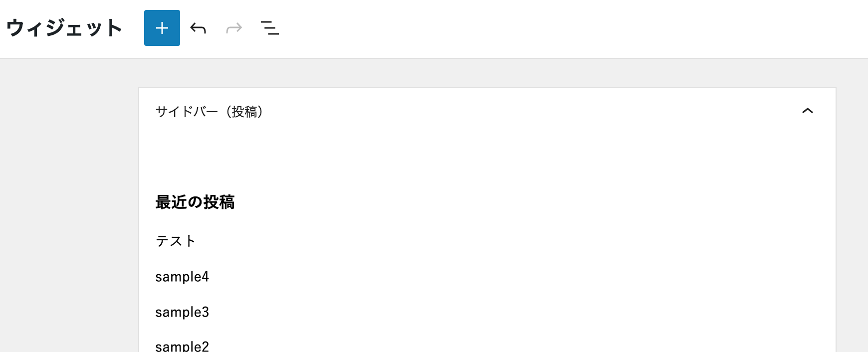Image resolution: width=868 pixels, height=352 pixels.
Task: Click the sample2 post link
Action: 182,346
